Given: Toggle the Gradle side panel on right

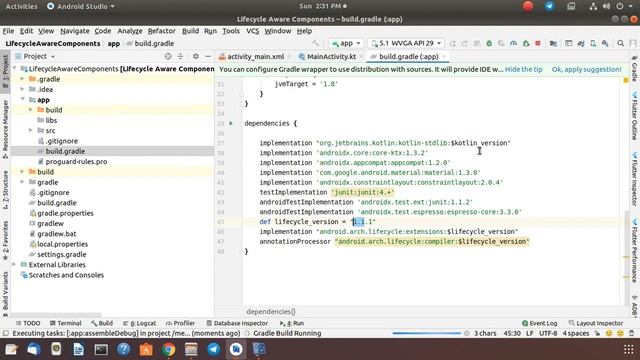Looking at the screenshot, I should click(x=635, y=69).
